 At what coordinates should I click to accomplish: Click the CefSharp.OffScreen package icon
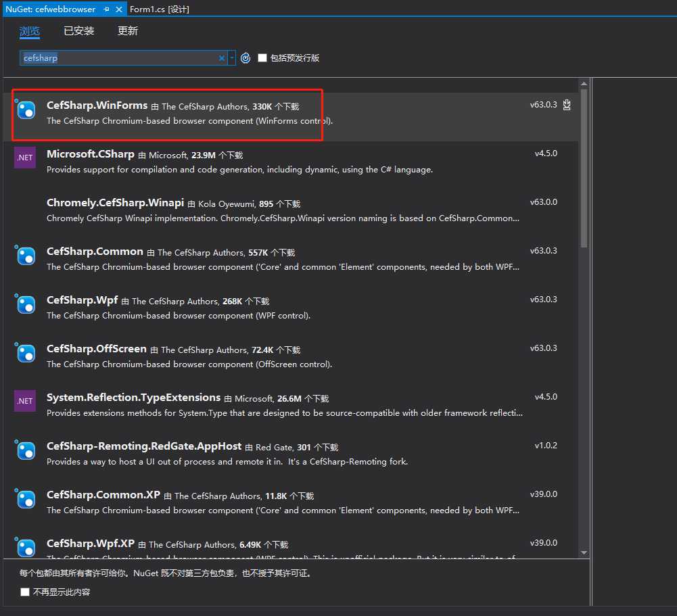click(25, 353)
